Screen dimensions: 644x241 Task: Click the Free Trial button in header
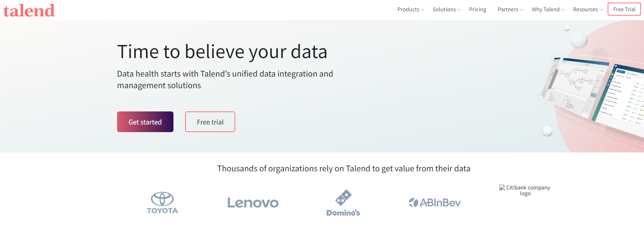(624, 9)
